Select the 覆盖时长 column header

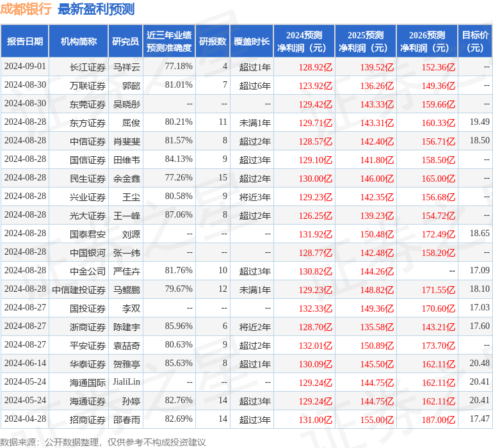pyautogui.click(x=252, y=41)
